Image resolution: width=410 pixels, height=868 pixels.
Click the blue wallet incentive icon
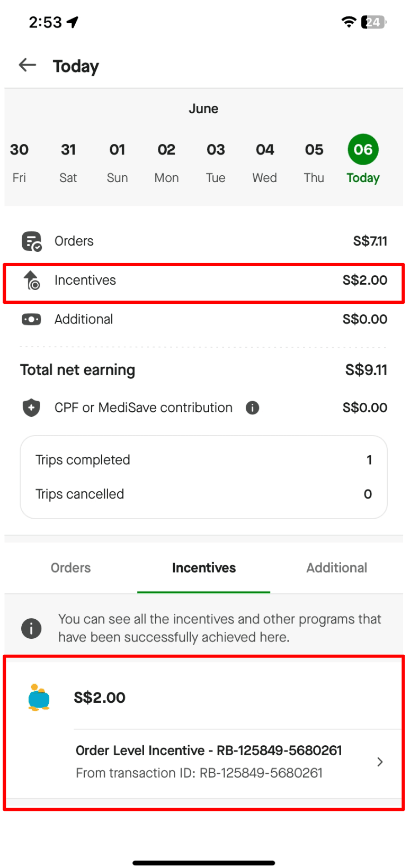39,698
